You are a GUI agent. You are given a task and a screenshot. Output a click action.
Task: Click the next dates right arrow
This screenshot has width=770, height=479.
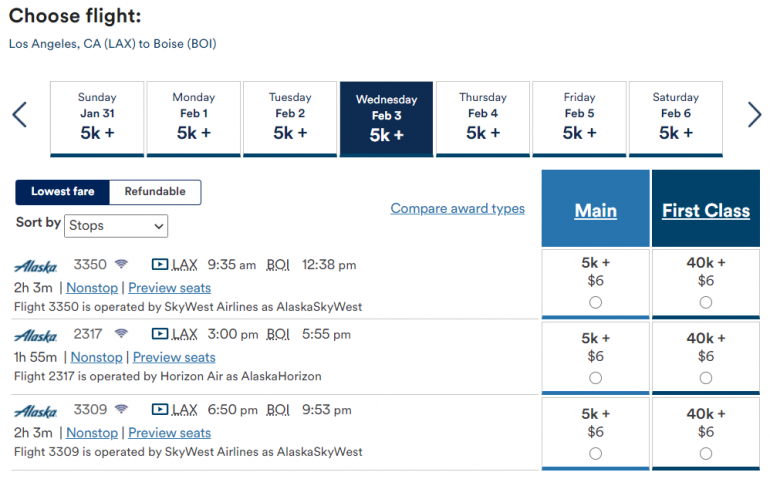coord(754,114)
